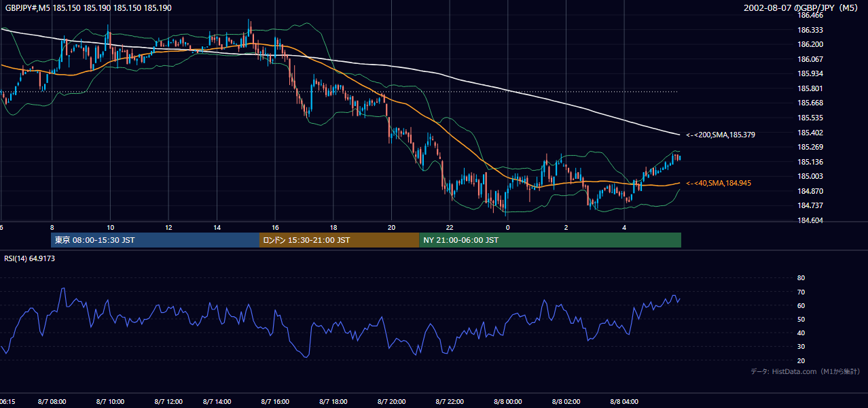The image size is (868, 408).
Task: Click price level 184.737 on the price axis
Action: (x=810, y=206)
